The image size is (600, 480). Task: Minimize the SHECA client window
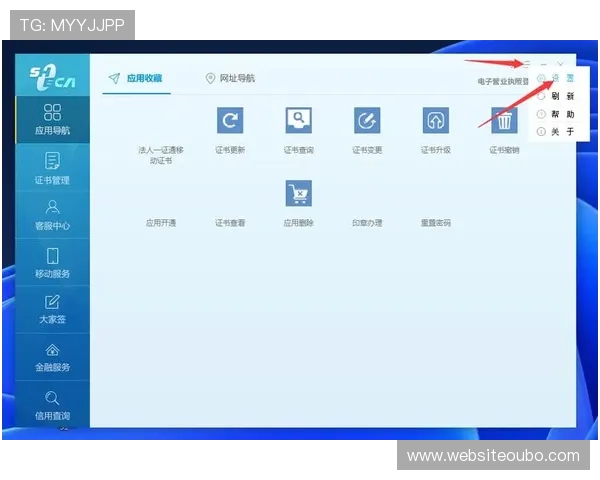click(544, 64)
